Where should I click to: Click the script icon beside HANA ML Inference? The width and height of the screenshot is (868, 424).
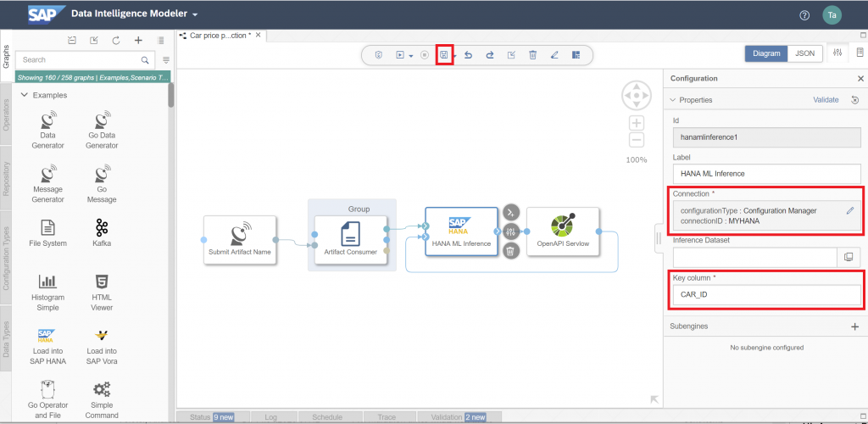pos(511,213)
